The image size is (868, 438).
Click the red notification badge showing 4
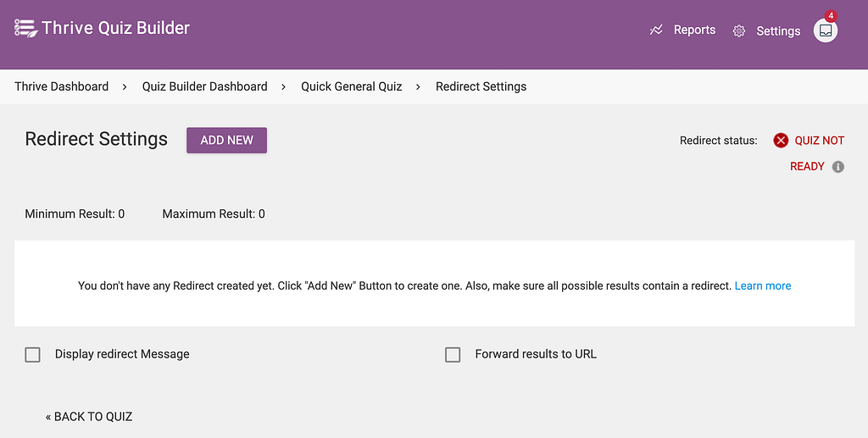coord(831,15)
